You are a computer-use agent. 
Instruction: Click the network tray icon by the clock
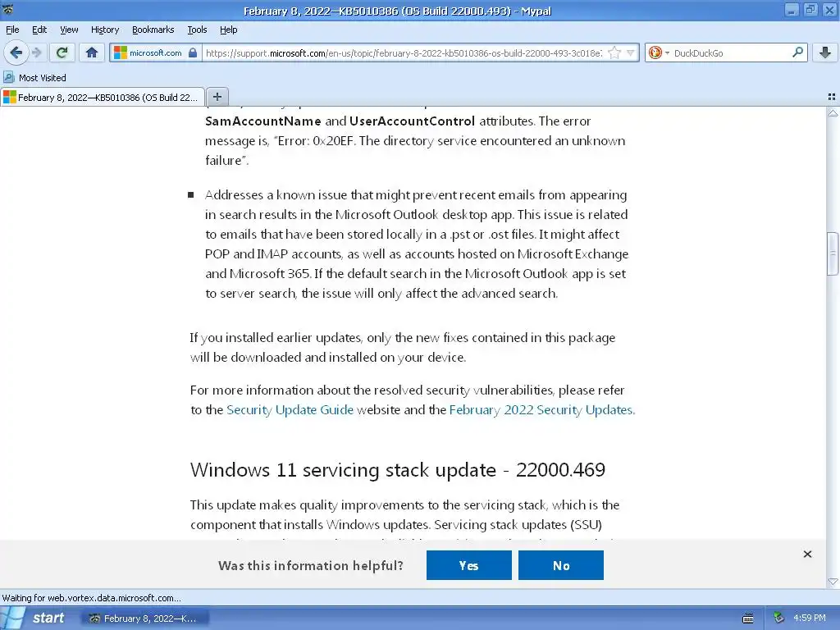[x=779, y=618]
